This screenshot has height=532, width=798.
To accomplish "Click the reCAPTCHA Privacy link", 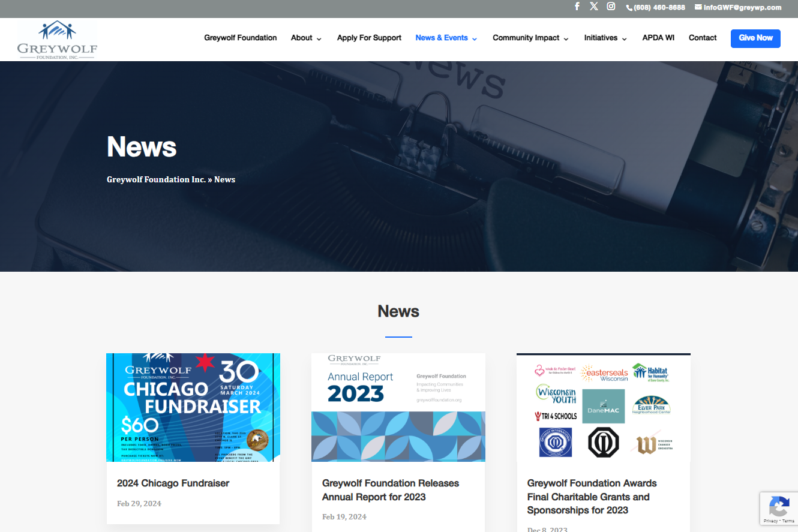I will point(770,521).
